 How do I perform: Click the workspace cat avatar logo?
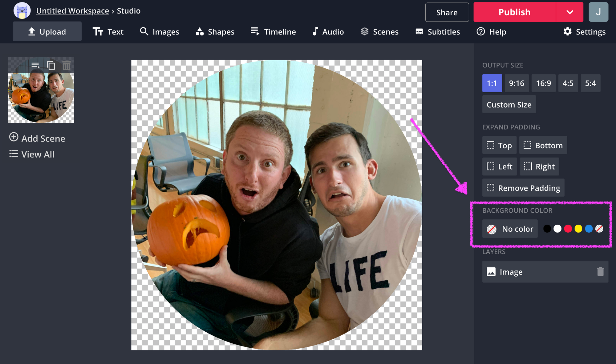tap(22, 11)
